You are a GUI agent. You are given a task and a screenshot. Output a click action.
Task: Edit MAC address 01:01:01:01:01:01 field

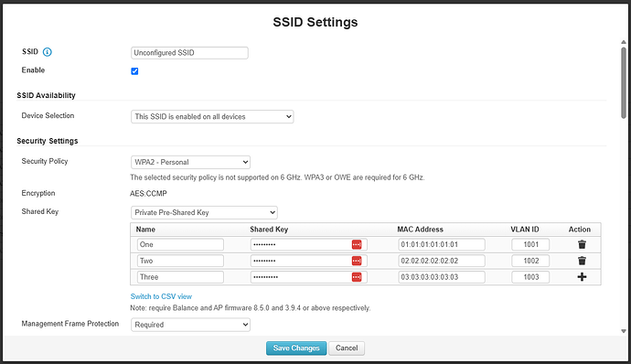[442, 244]
